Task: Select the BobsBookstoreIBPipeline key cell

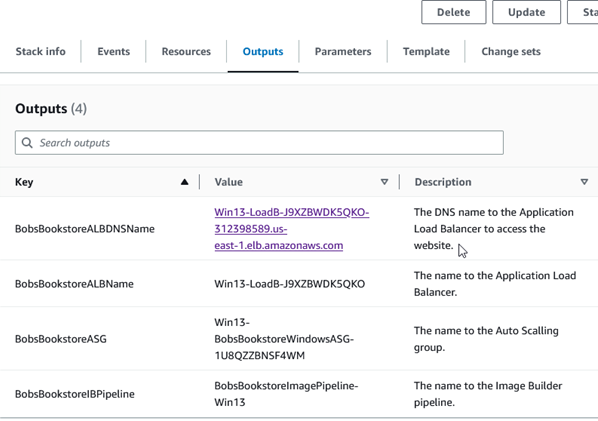Action: click(75, 394)
